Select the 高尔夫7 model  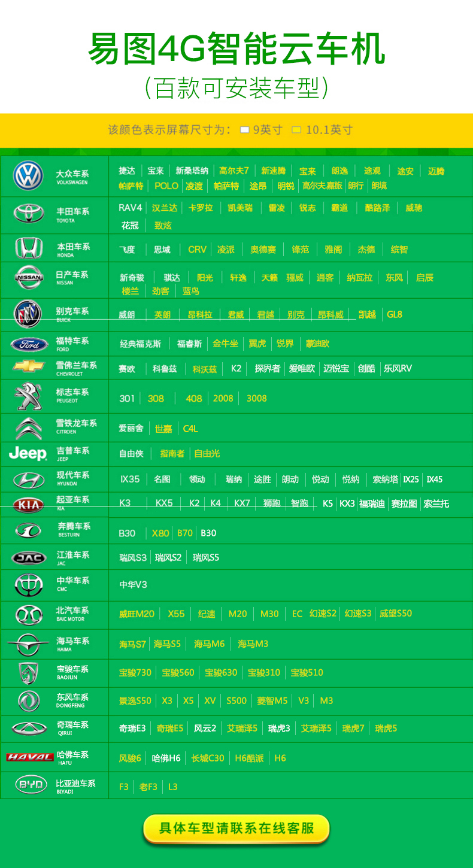tap(234, 171)
